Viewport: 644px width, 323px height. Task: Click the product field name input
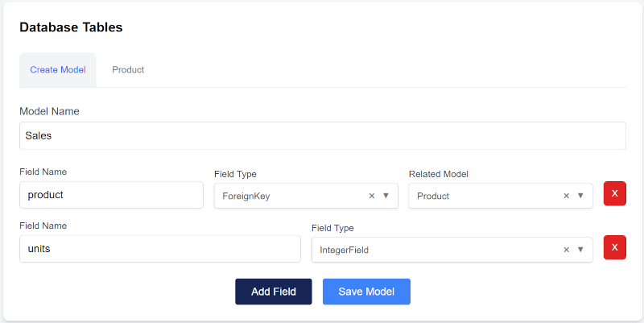[x=111, y=195]
